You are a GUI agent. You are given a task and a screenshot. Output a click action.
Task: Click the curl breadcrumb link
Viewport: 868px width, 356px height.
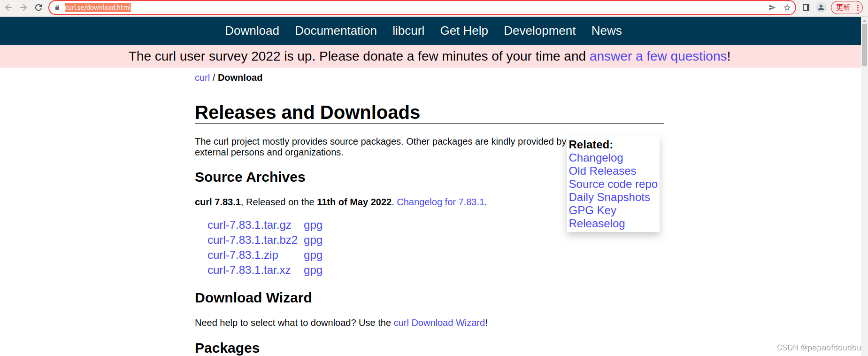pyautogui.click(x=202, y=77)
